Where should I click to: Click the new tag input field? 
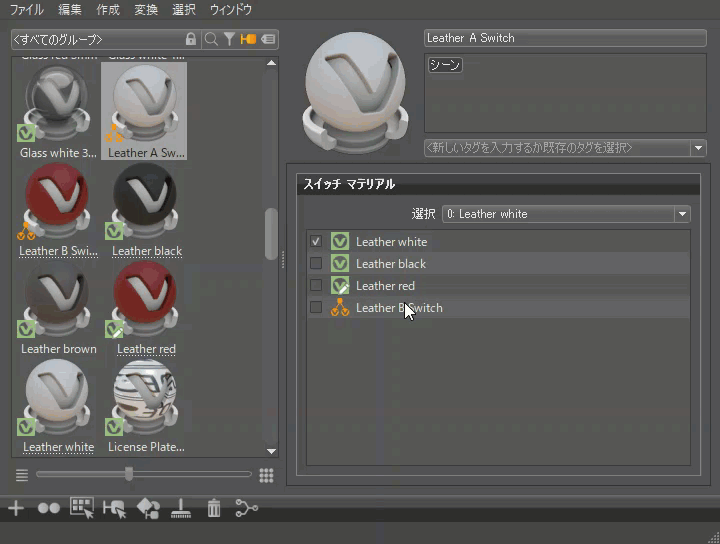557,148
